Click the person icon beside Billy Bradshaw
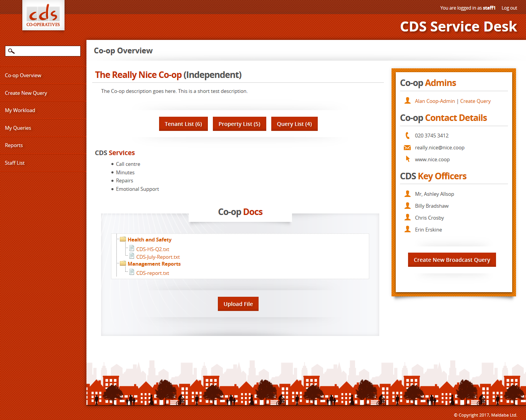 tap(407, 206)
